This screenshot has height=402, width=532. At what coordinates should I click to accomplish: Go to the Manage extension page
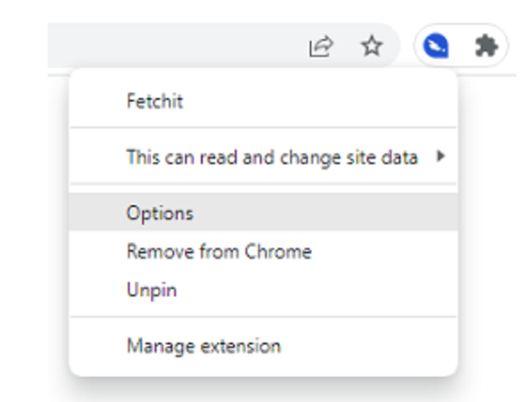[203, 346]
